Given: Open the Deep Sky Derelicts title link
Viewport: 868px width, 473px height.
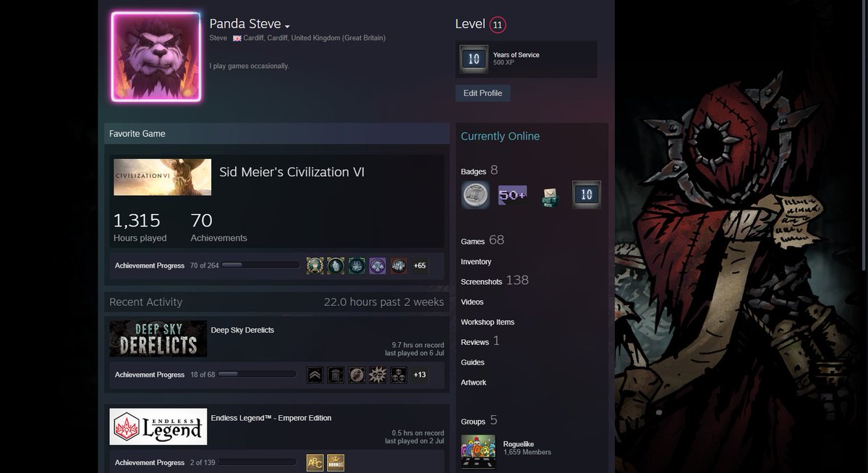Looking at the screenshot, I should pyautogui.click(x=242, y=330).
